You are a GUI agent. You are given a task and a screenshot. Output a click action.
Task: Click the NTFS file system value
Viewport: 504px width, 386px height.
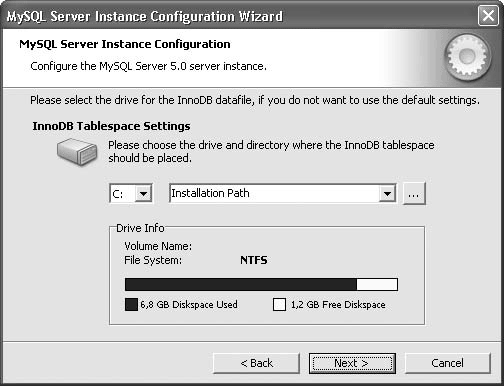tap(254, 260)
